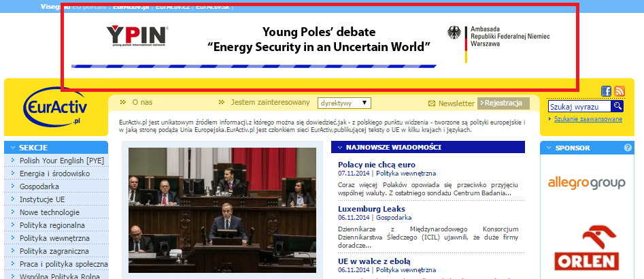Click the parliament photo thumbnail
644x279 pixels.
coord(222,210)
